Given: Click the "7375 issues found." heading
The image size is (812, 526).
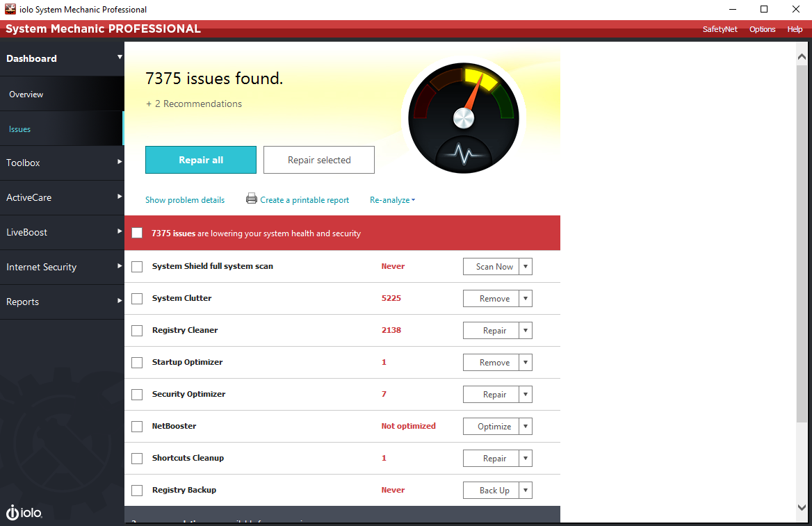Looking at the screenshot, I should tap(214, 79).
